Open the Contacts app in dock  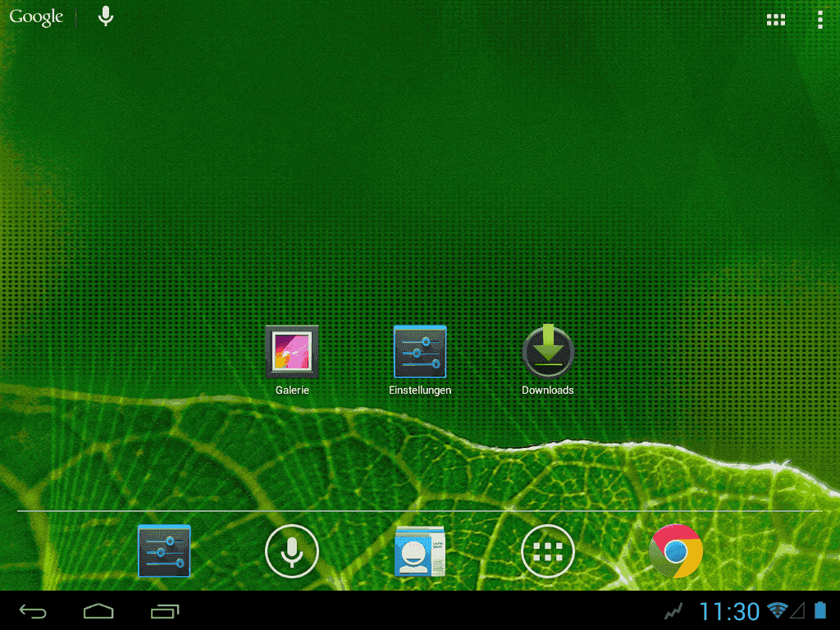(x=420, y=551)
